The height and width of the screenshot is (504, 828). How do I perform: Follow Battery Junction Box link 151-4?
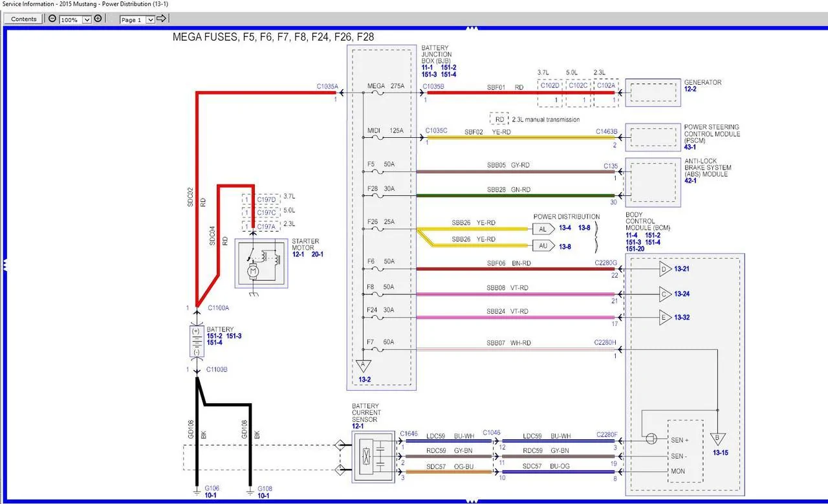coord(449,74)
